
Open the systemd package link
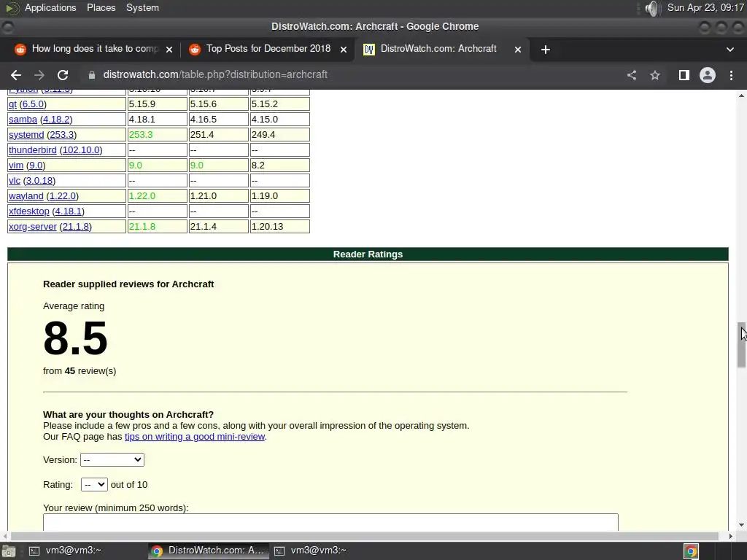point(26,135)
